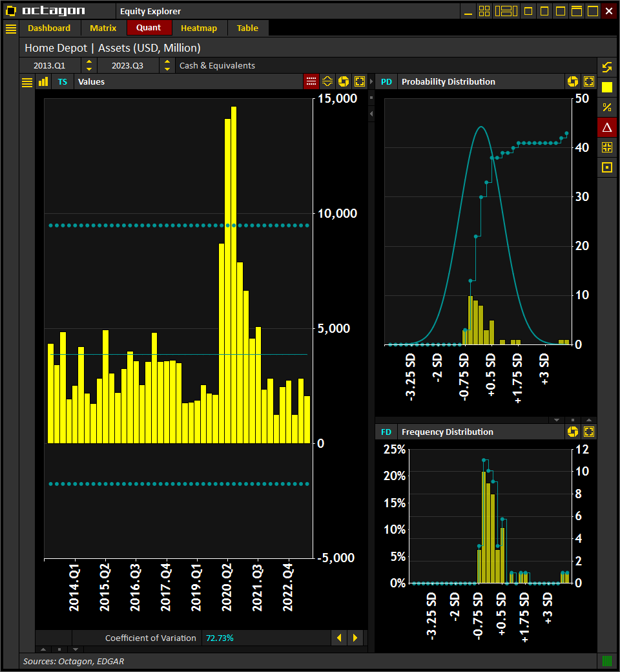Viewport: 620px width, 672px height.
Task: Click snapshot icon in Frequency Distribution header
Action: tap(573, 432)
